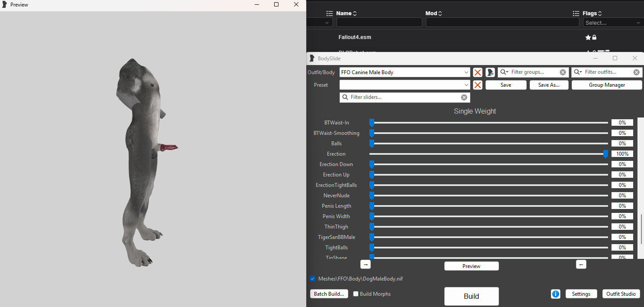Viewport: 644px width, 307px height.
Task: Sort plugins by the Mod column header
Action: (434, 13)
